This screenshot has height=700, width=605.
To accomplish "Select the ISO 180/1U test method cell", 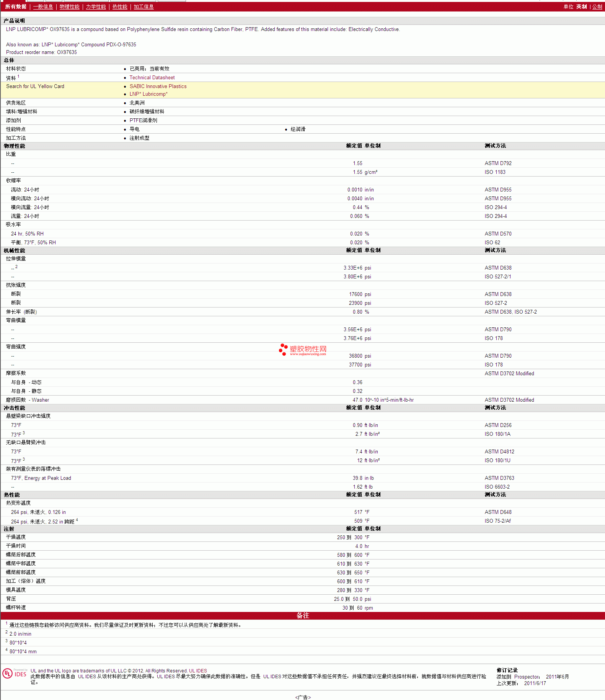I will (x=497, y=460).
